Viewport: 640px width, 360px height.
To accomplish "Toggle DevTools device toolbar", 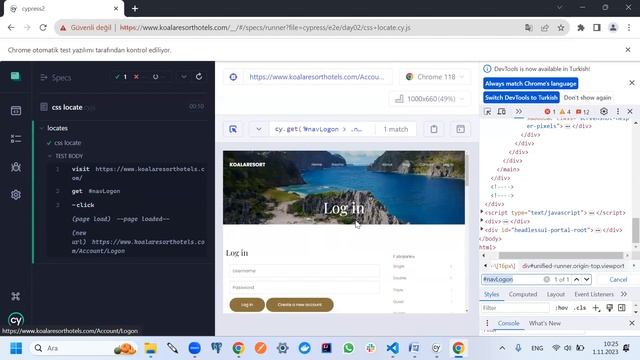I will click(502, 111).
